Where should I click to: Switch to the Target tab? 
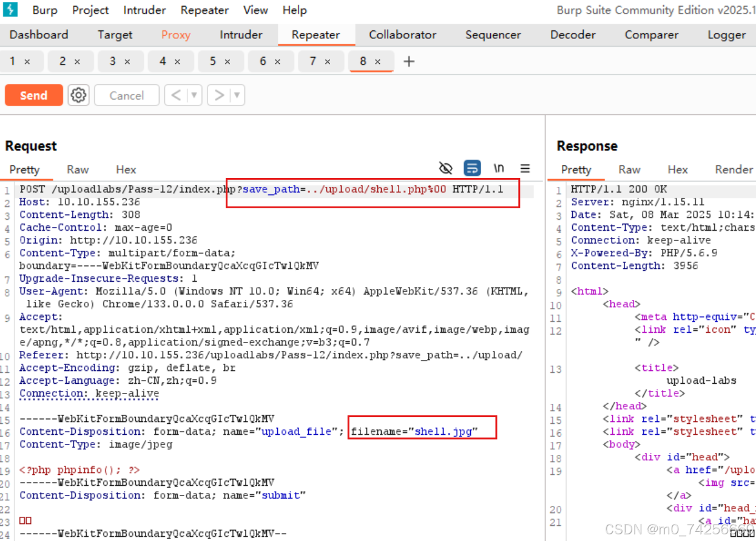(x=115, y=35)
